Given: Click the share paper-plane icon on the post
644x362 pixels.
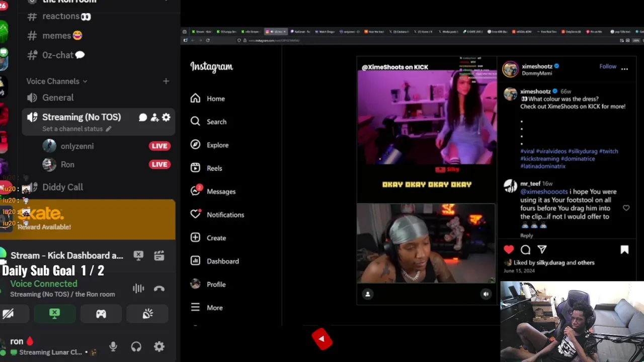Looking at the screenshot, I should tap(542, 249).
